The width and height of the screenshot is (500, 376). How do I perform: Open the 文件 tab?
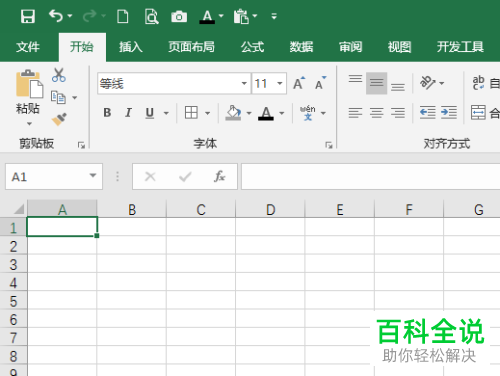click(x=28, y=47)
